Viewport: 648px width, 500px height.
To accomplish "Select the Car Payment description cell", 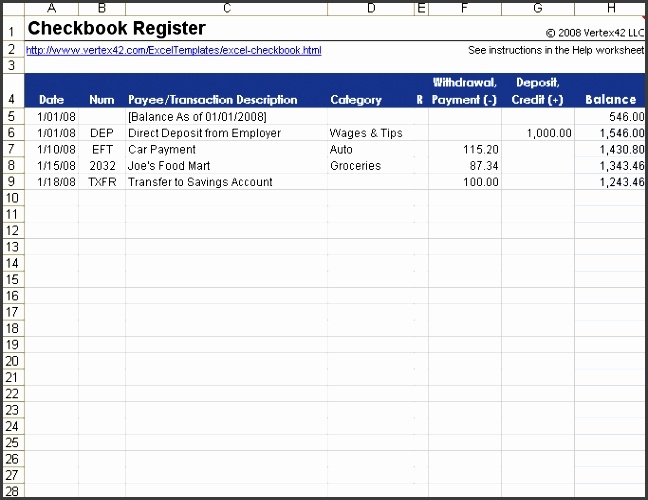I will click(x=163, y=148).
